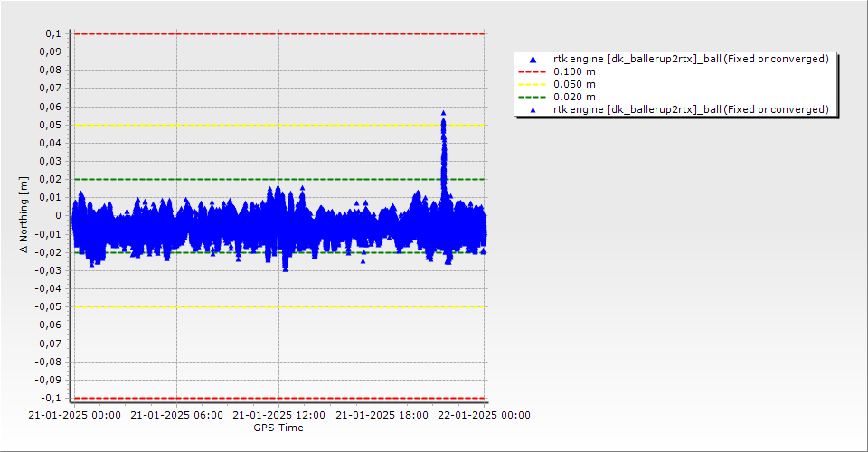Click y-axis tick label 0,1

click(x=53, y=33)
